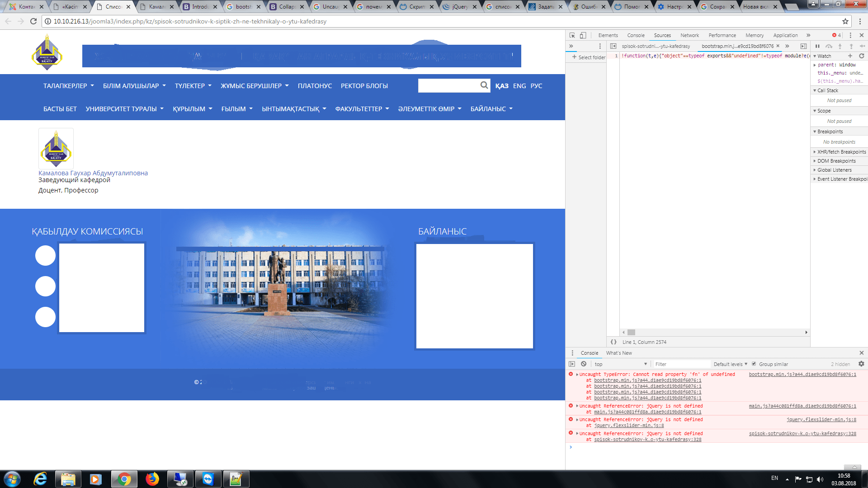Screen dimensions: 868x488
Task: Uncheck the Group similar checkbox
Action: coord(754,364)
